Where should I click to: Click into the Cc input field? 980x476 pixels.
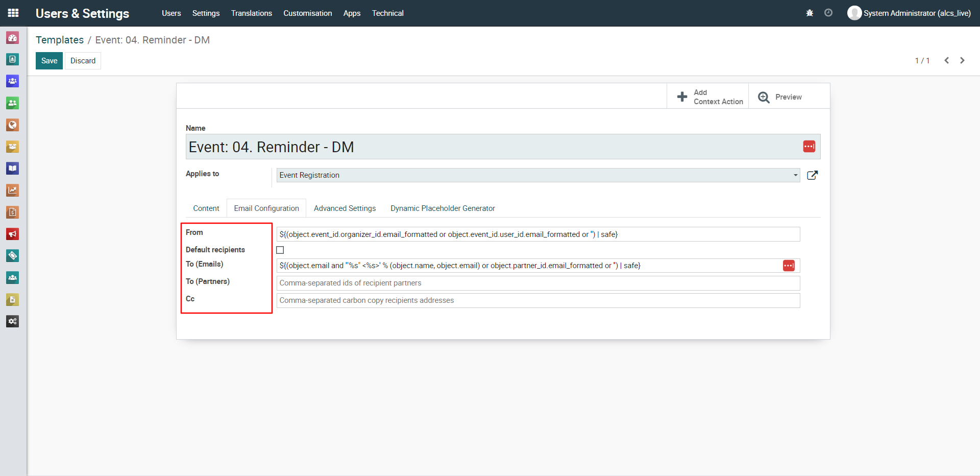tap(538, 300)
